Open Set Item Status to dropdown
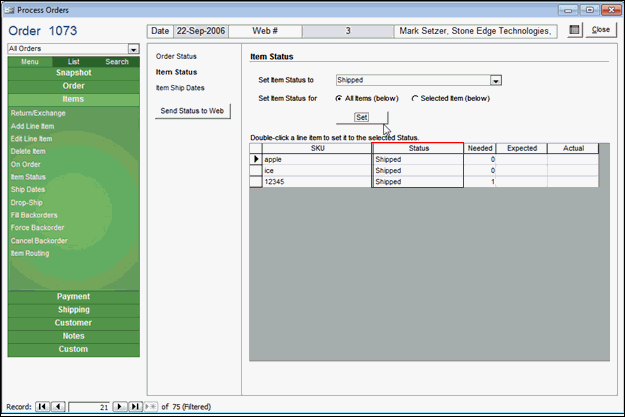Screen dimensions: 625x417 [496, 80]
